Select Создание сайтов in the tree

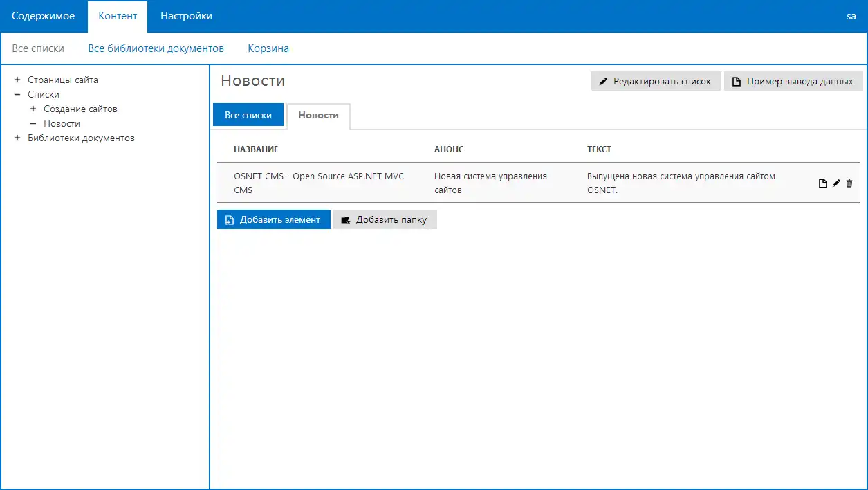pos(80,109)
